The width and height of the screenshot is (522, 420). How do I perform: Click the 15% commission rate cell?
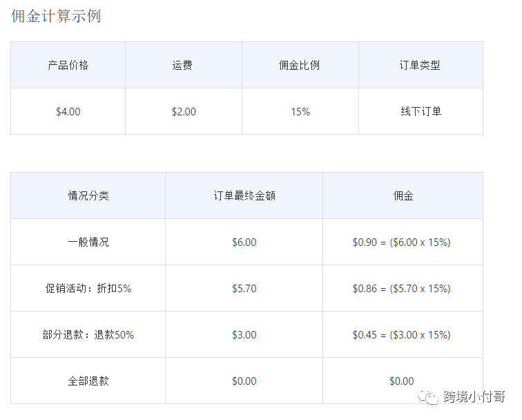(300, 111)
